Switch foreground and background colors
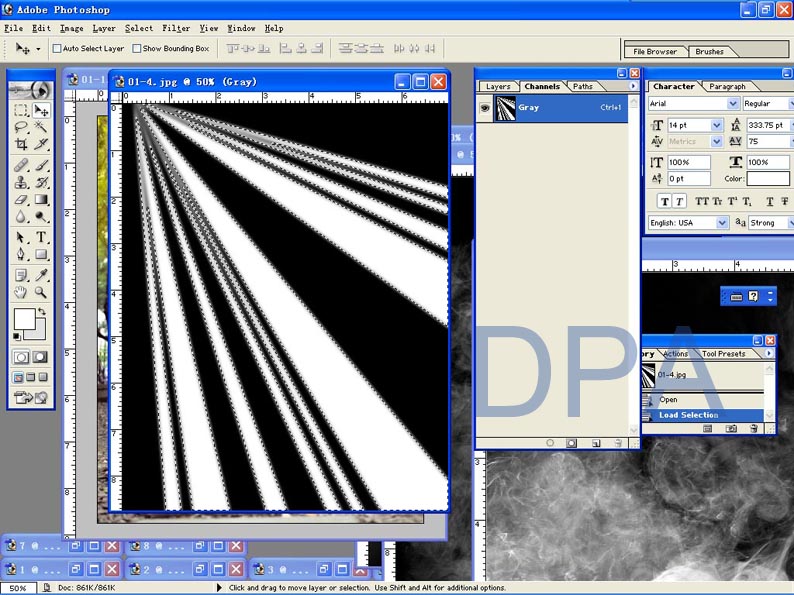Viewport: 794px width, 595px height. point(43,311)
